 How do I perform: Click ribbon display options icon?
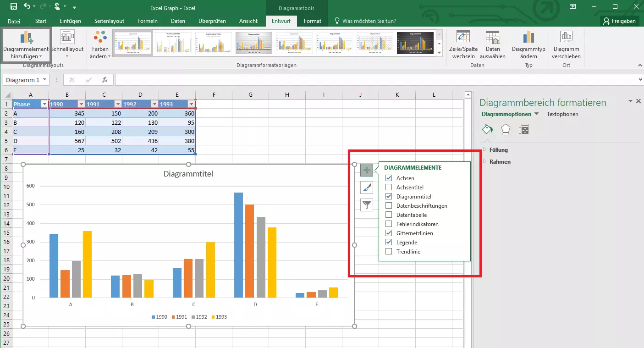click(573, 6)
